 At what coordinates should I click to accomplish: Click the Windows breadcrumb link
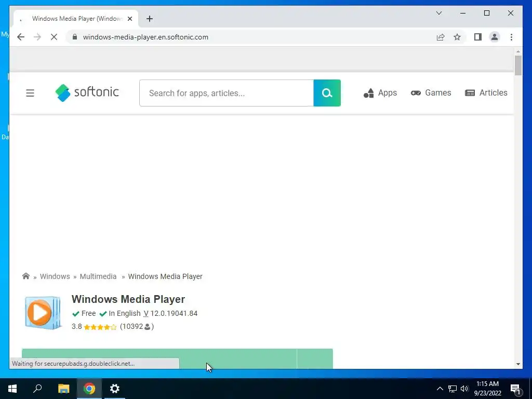tap(55, 276)
